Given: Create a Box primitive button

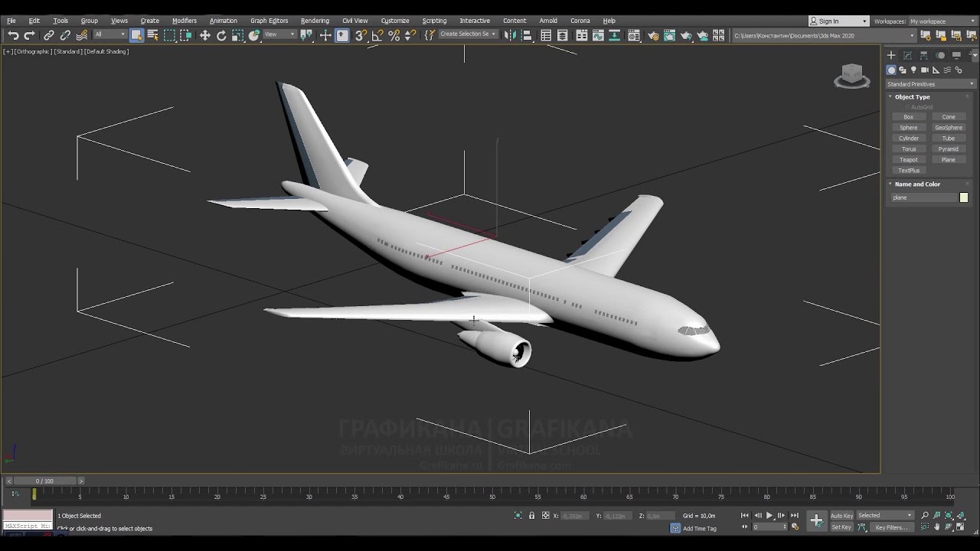Looking at the screenshot, I should [909, 117].
